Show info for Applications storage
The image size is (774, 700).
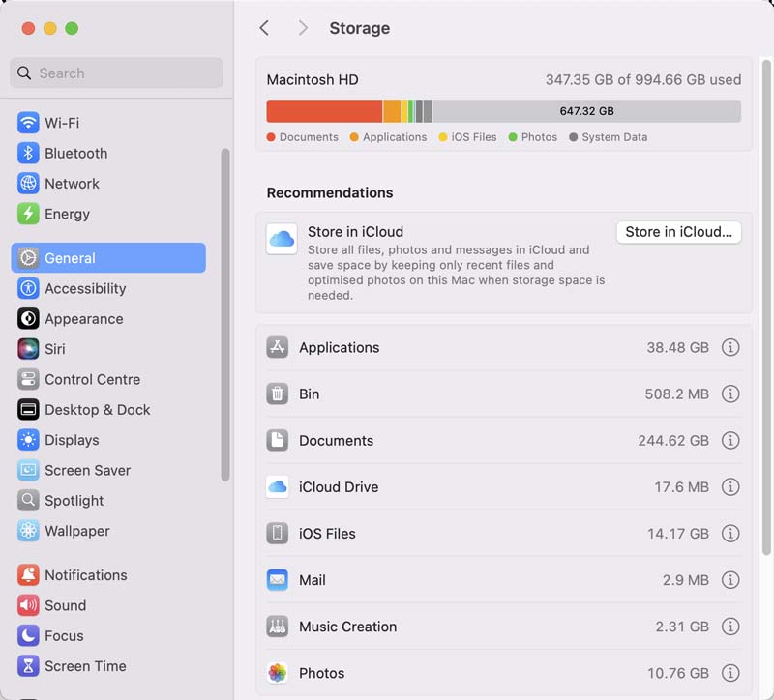[730, 347]
